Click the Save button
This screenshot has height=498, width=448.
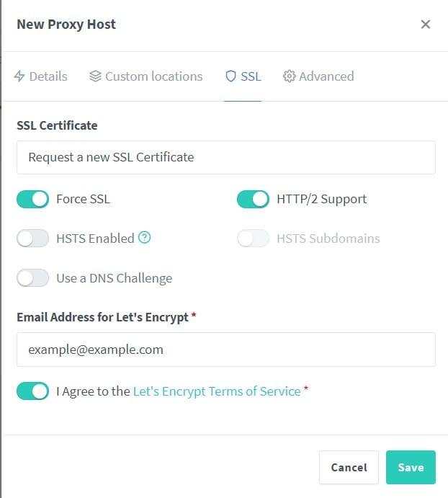pos(411,467)
